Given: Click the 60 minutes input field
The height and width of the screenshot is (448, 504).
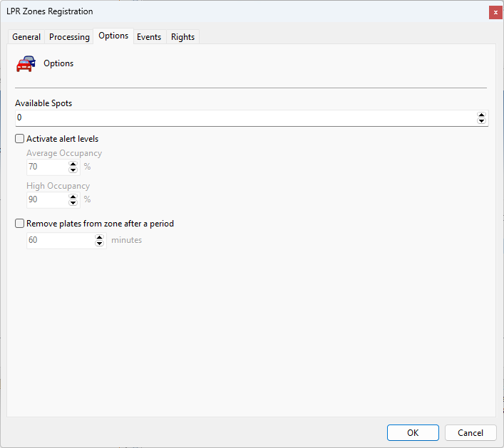Looking at the screenshot, I should [61, 240].
